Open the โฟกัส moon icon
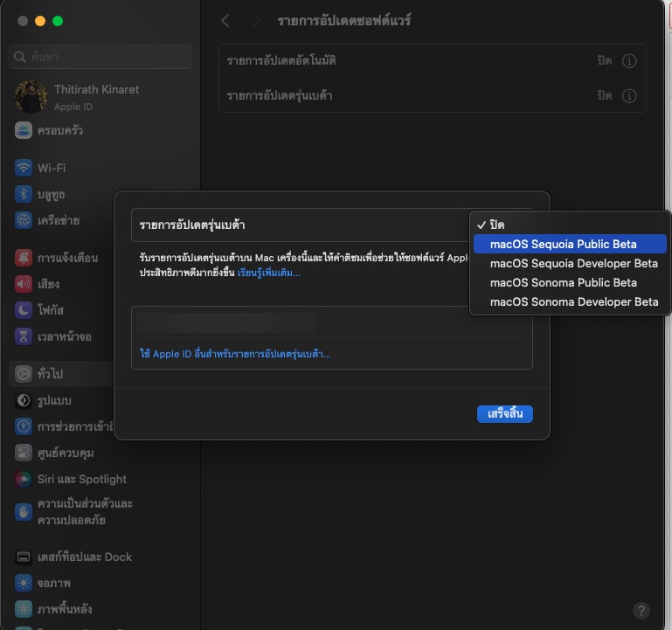Screen dimensions: 672x630 point(24,310)
